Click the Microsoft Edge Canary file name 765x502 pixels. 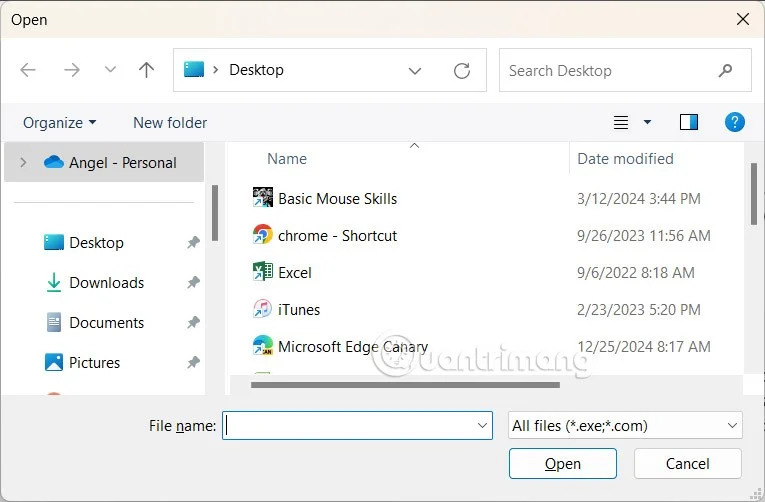353,347
